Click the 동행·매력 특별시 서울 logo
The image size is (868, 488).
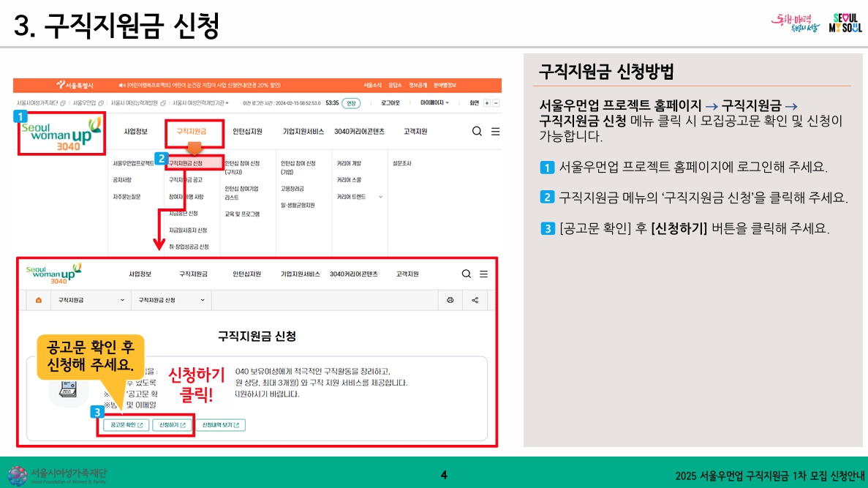[796, 23]
